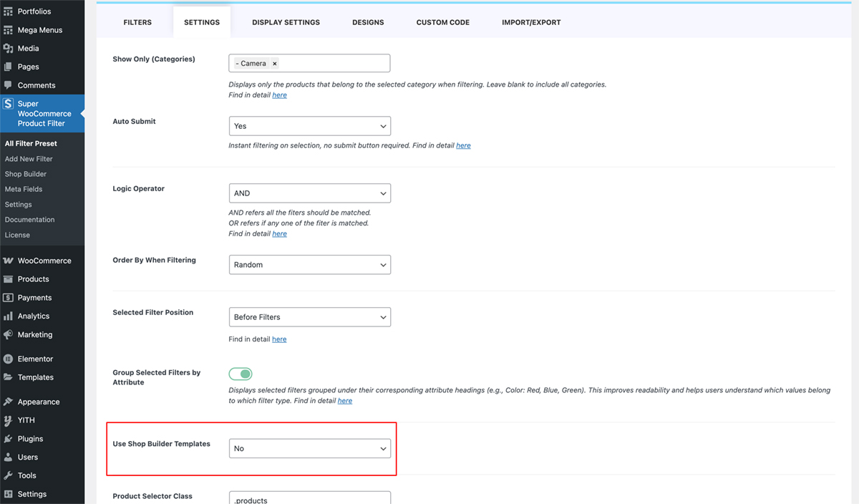Open 'here' link in Group Selected Filters description
The image size is (859, 504).
click(x=345, y=401)
